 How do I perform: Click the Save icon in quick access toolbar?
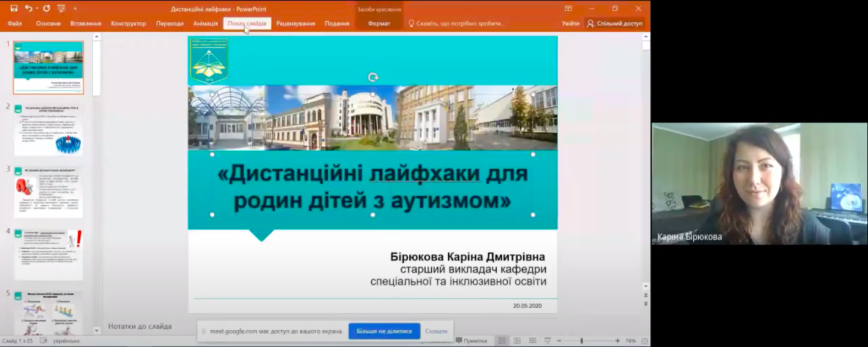(x=14, y=8)
